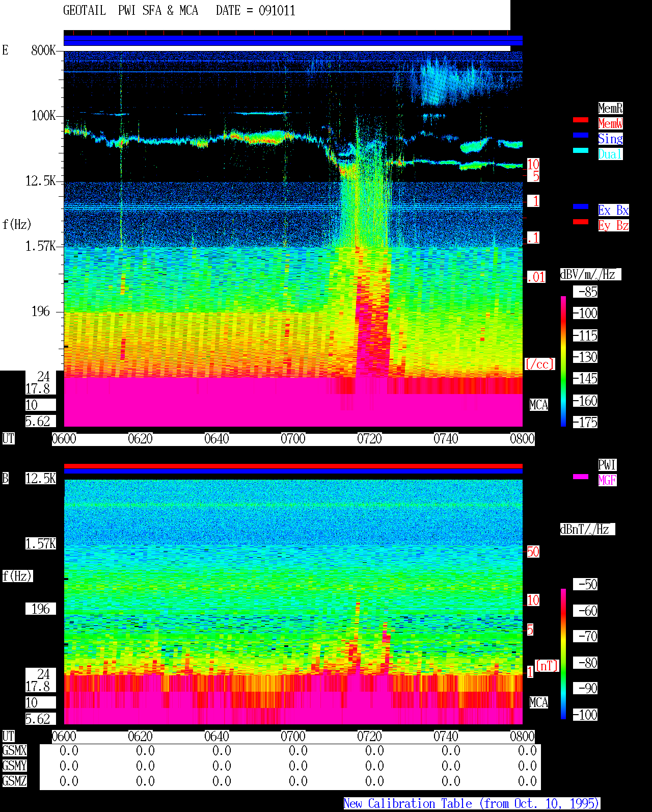Screen dimensions: 652x812
Task: Click the blue Sing legend swatch
Action: (581, 135)
